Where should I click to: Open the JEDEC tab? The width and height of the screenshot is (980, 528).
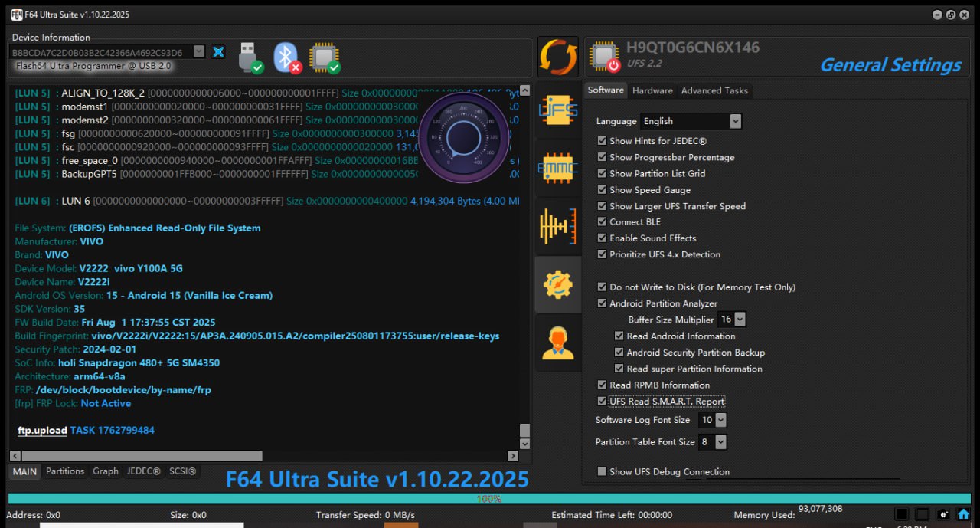143,471
